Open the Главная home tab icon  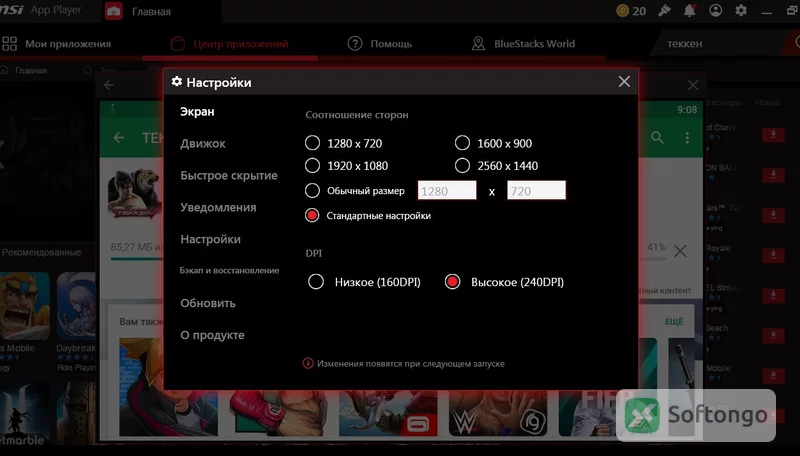(113, 11)
